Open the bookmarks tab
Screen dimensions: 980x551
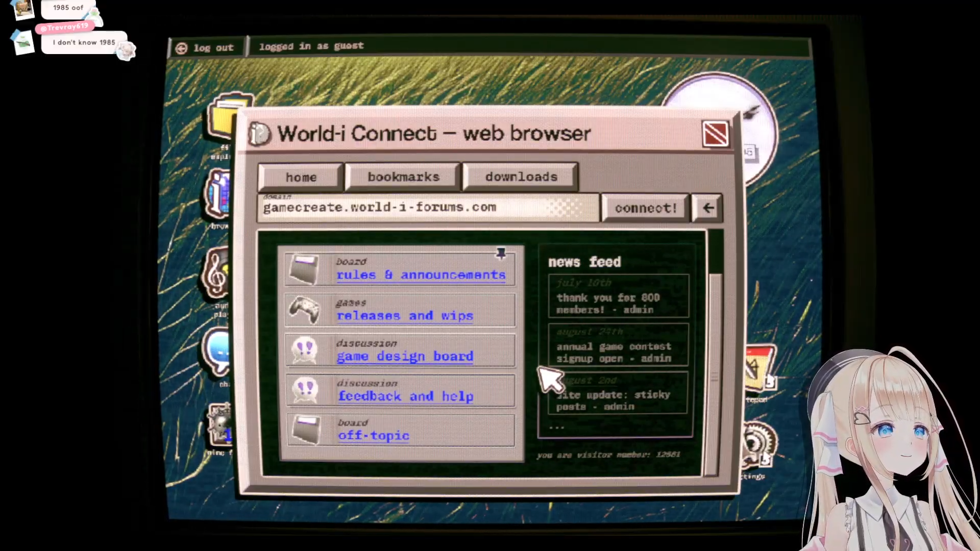pyautogui.click(x=403, y=177)
